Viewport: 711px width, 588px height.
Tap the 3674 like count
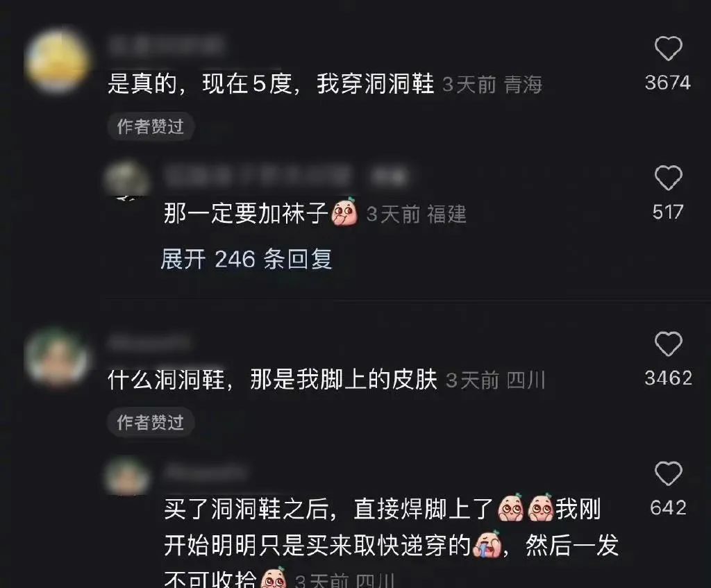668,83
